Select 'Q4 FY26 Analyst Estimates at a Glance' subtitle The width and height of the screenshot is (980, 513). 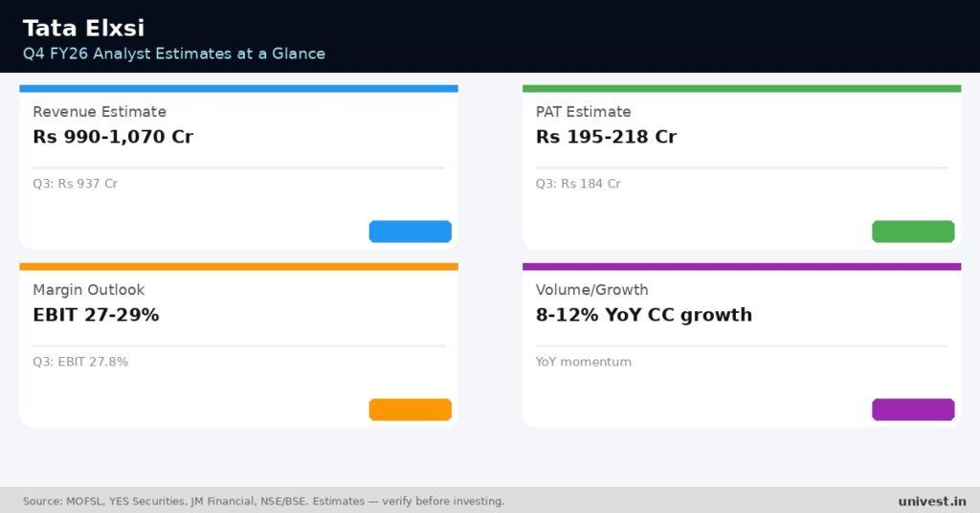[x=174, y=54]
